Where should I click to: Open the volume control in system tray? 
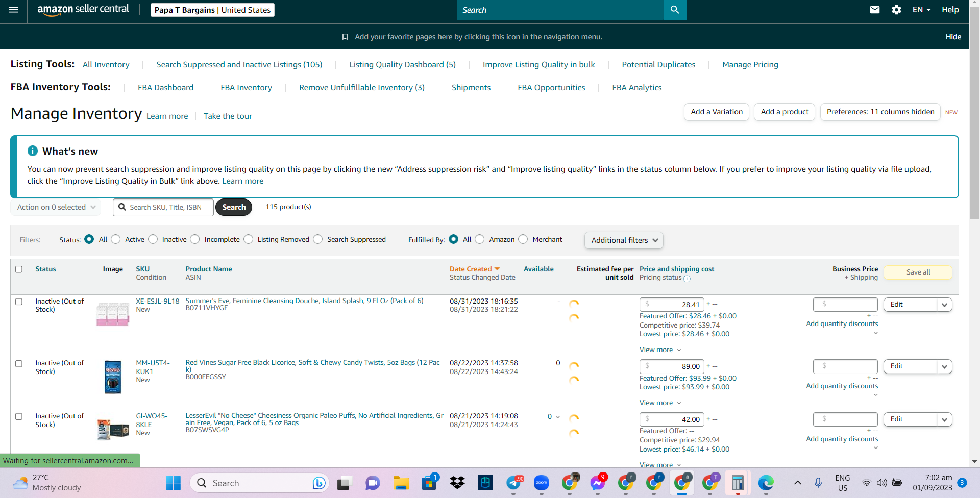click(881, 483)
